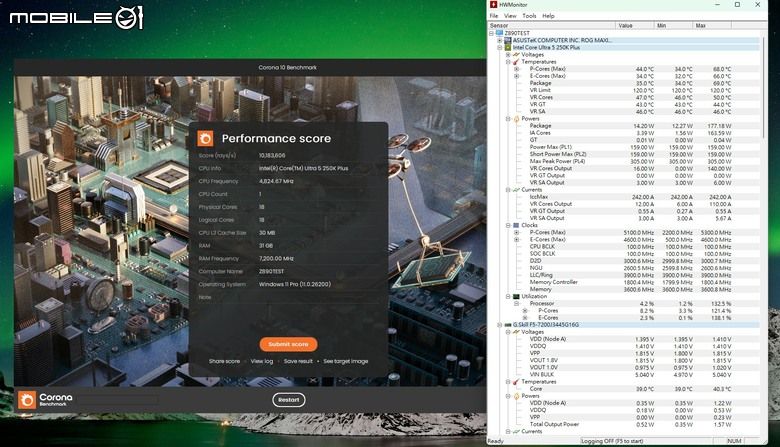This screenshot has height=447, width=780.
Task: Click the HWMonitor app icon in title bar
Action: click(493, 4)
